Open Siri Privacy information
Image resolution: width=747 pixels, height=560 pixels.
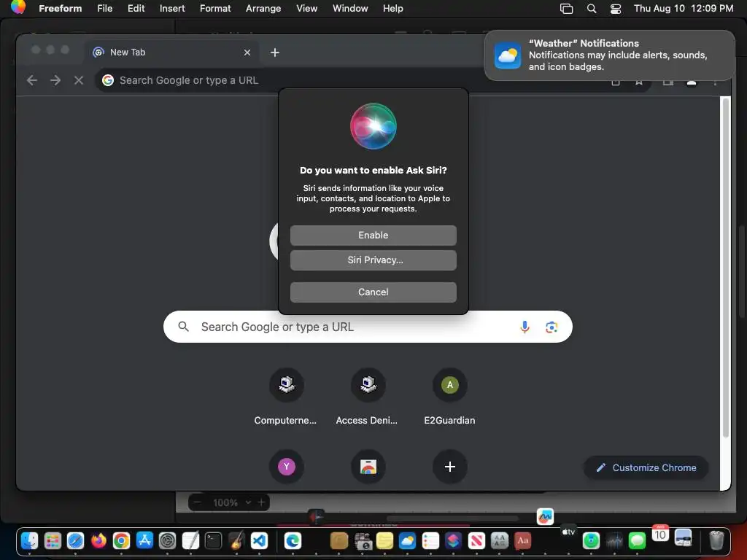373,260
